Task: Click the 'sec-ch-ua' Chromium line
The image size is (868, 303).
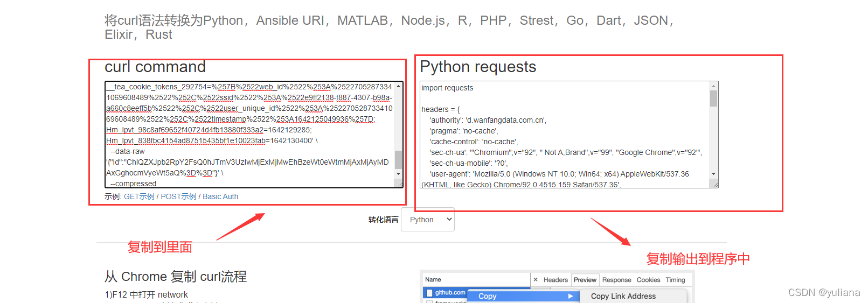Action: coord(566,152)
